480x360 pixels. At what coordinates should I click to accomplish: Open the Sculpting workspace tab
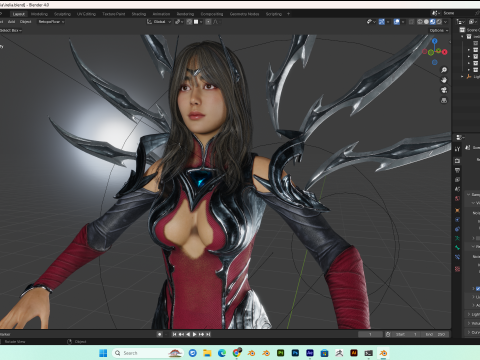[x=62, y=14]
